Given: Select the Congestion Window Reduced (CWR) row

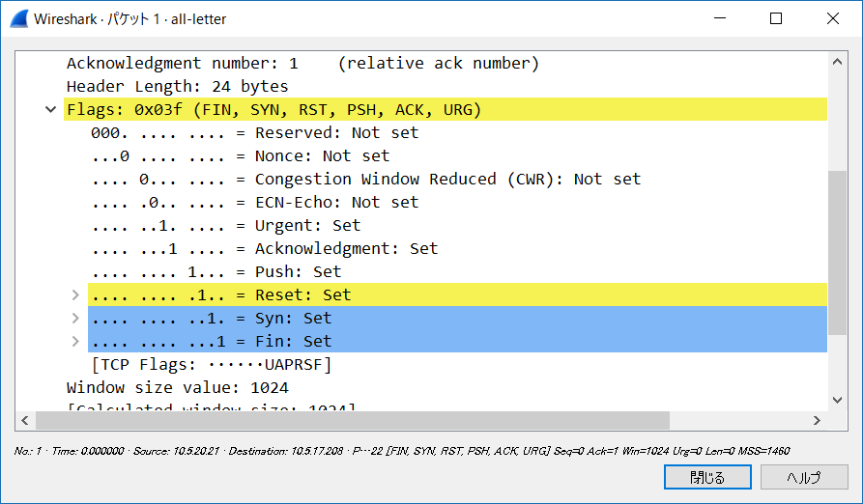Looking at the screenshot, I should pos(366,180).
